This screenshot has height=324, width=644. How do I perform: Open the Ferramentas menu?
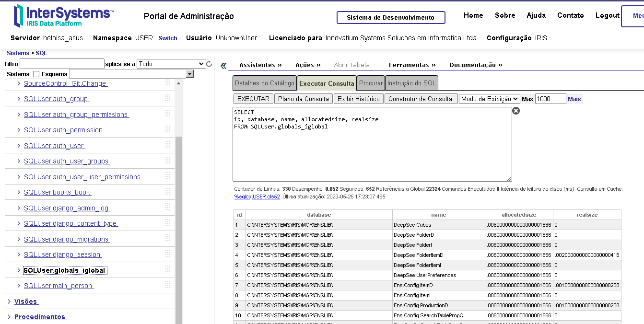(412, 65)
